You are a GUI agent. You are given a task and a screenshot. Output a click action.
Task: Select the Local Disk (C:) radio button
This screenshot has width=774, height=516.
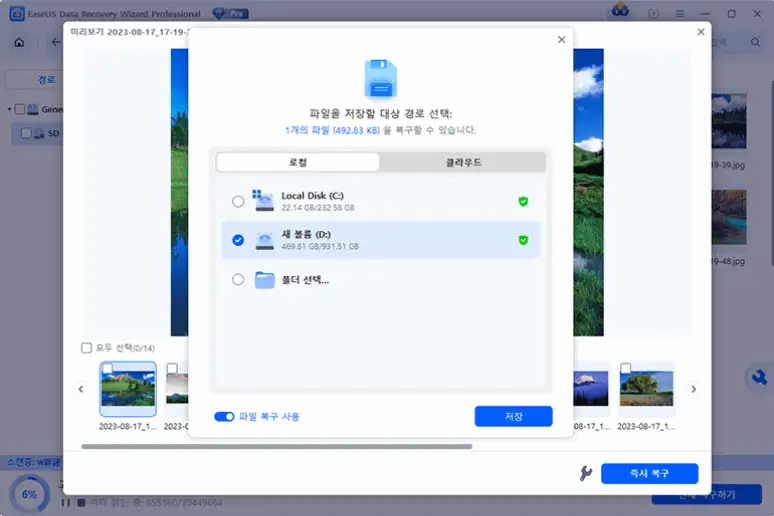coord(237,201)
